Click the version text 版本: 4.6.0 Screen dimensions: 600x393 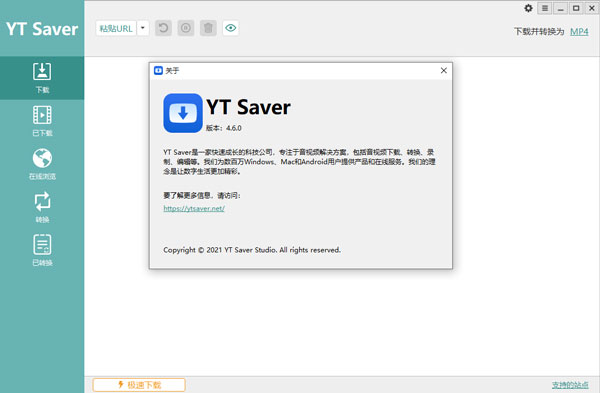pyautogui.click(x=224, y=128)
